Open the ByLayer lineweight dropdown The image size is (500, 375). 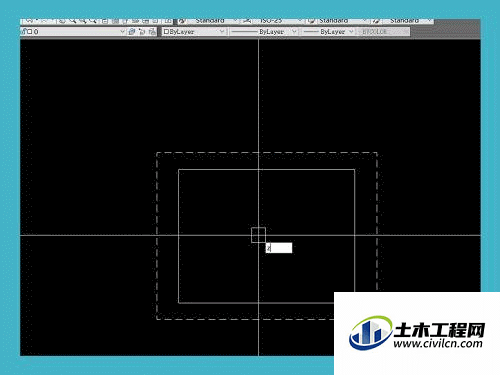coord(328,32)
